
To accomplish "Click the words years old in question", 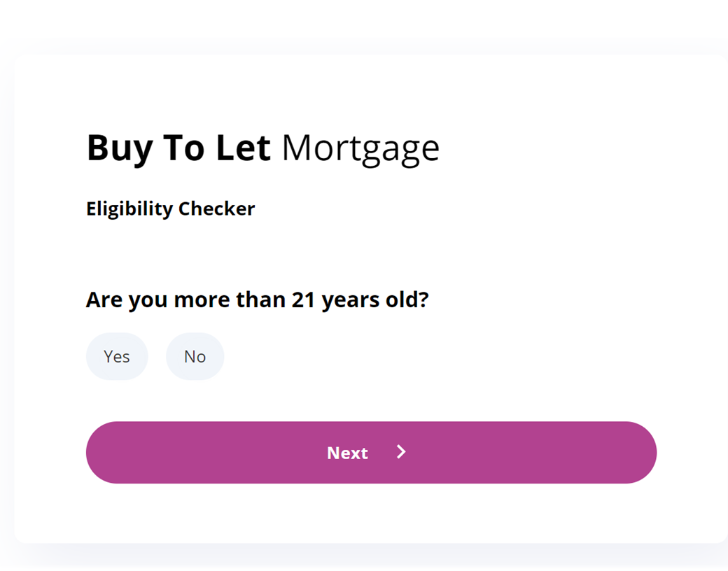I will 375,300.
